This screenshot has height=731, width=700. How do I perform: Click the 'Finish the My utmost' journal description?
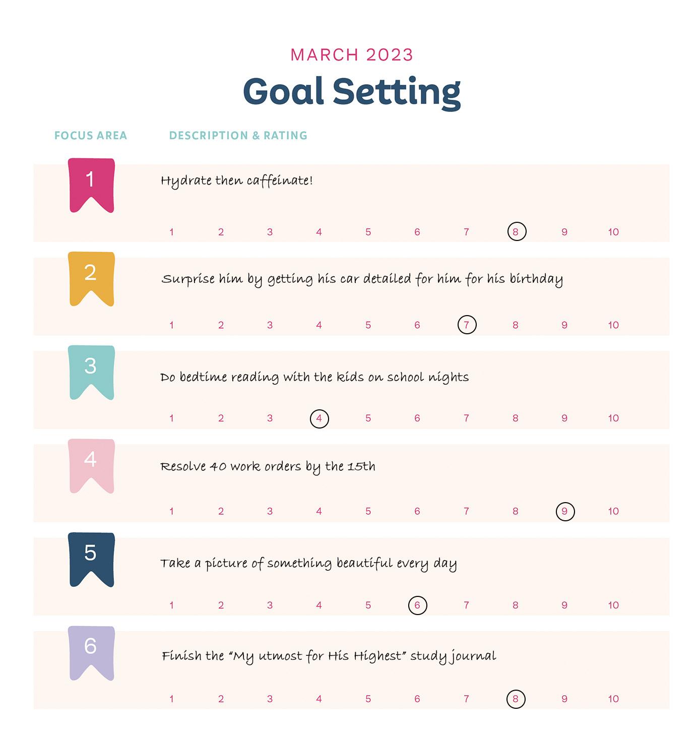(329, 656)
